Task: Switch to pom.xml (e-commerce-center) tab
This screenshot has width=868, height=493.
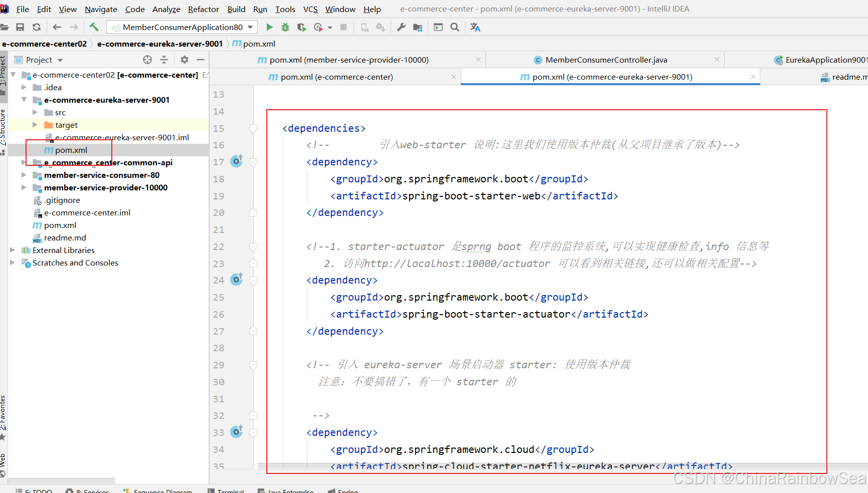Action: pos(336,77)
